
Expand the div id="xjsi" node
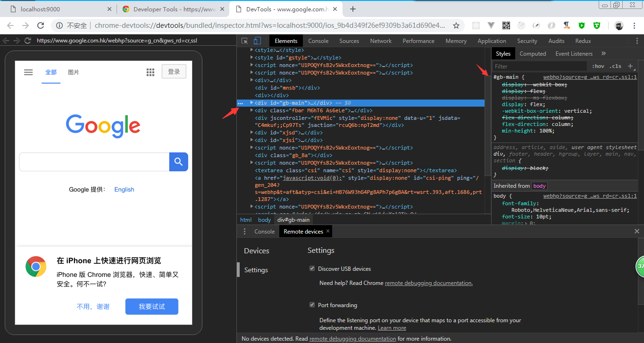tap(251, 140)
